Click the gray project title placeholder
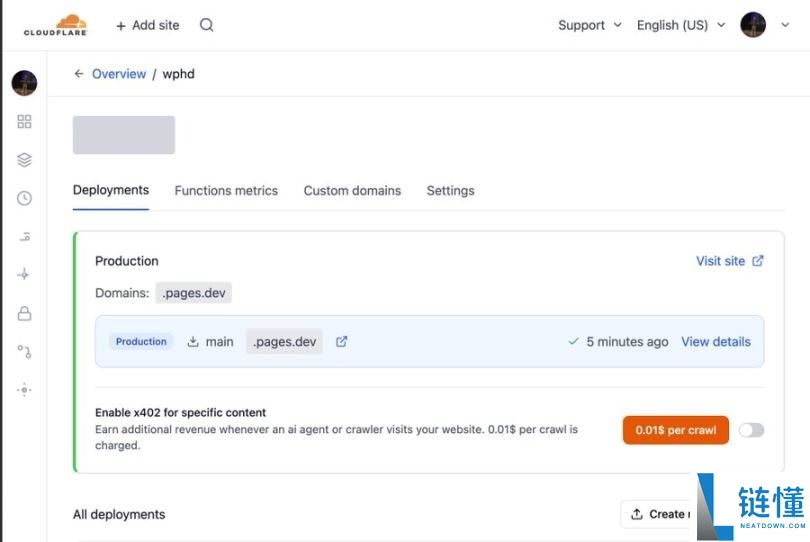The height and width of the screenshot is (542, 810). (123, 135)
